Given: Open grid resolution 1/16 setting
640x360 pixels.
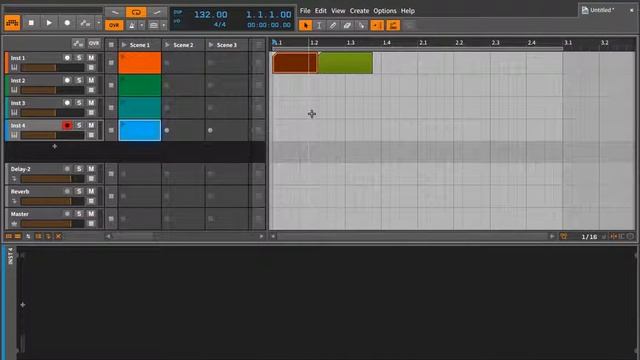Looking at the screenshot, I should (x=589, y=236).
